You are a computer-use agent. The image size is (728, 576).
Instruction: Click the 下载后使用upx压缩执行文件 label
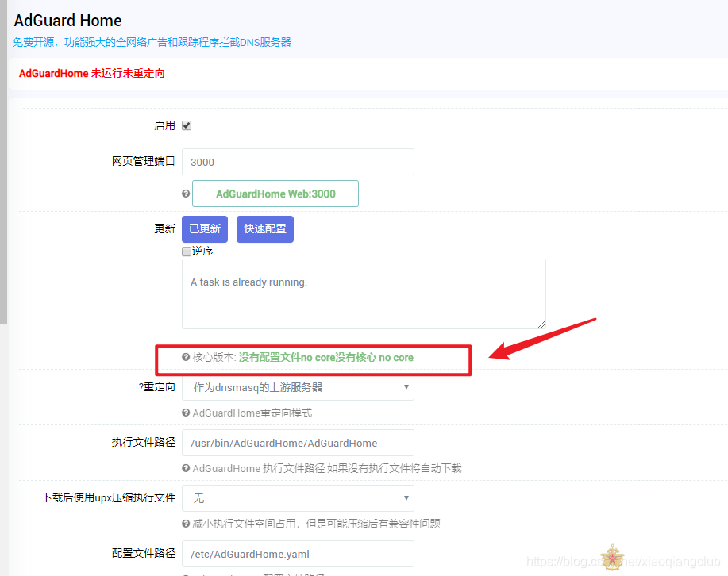click(109, 497)
